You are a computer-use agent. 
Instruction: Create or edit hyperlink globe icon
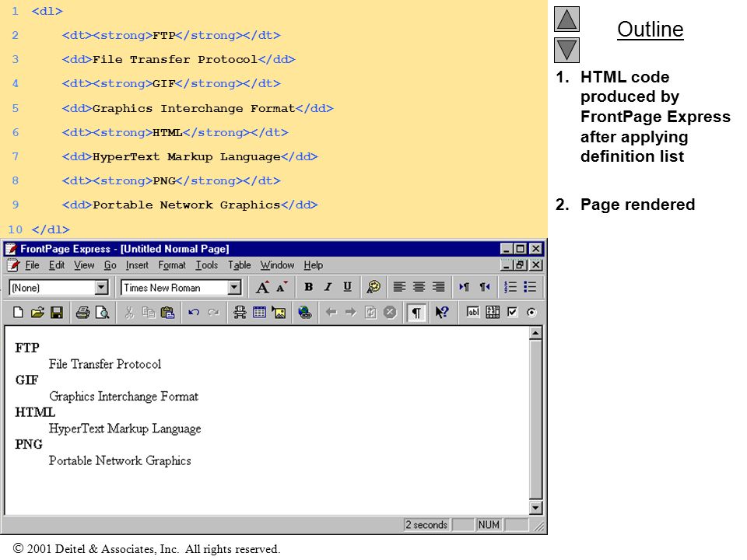point(304,313)
